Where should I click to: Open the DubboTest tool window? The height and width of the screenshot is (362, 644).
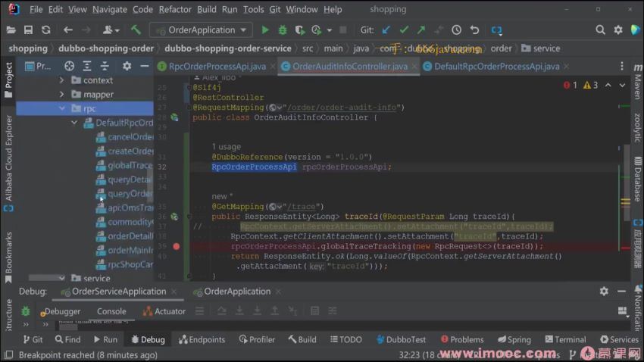pos(401,339)
